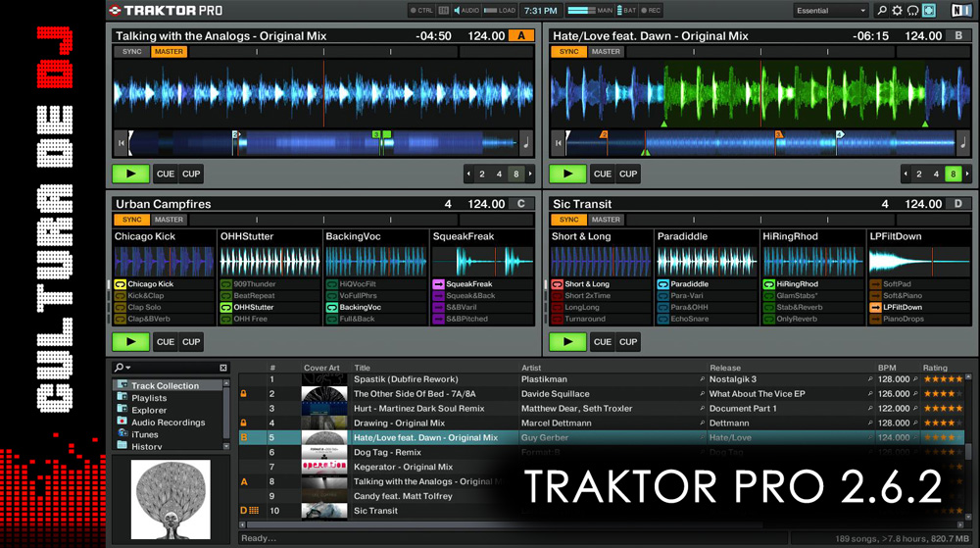Click CUP button on Deck C
The width and height of the screenshot is (980, 548).
pyautogui.click(x=191, y=342)
